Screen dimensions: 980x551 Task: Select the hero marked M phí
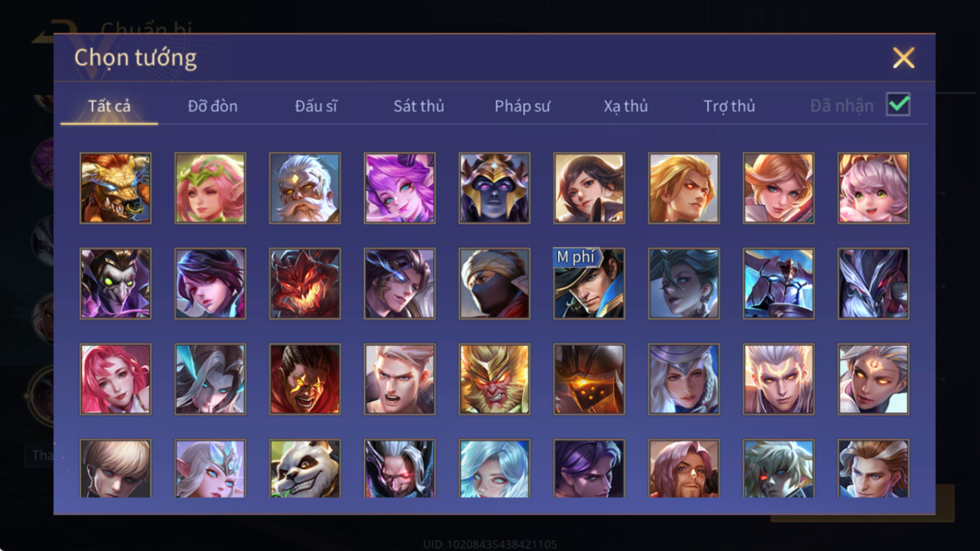point(589,284)
